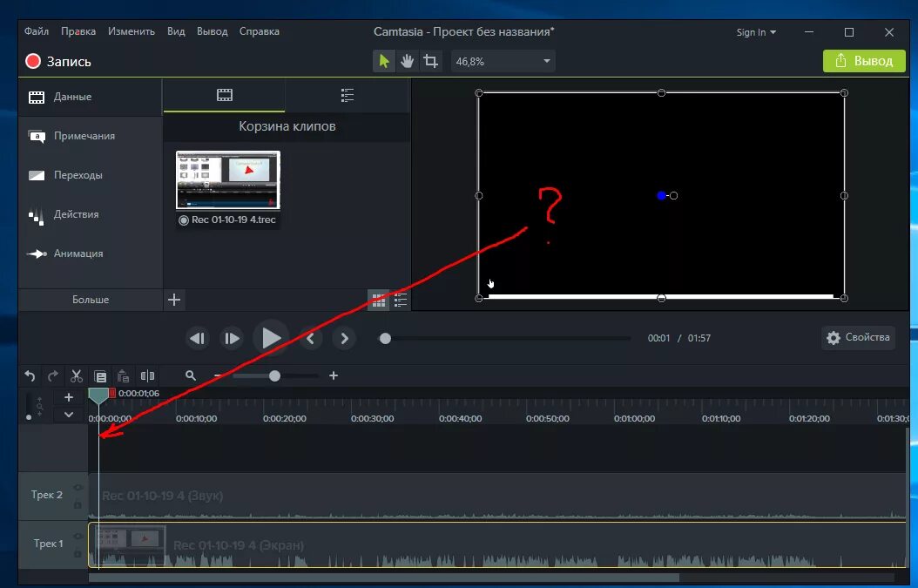
Task: Open the Sign In dropdown
Action: coord(756,32)
